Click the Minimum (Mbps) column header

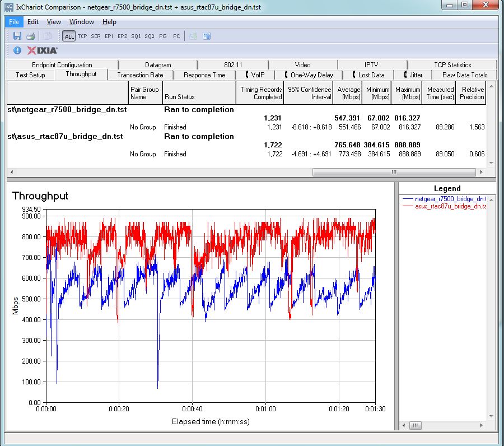(377, 93)
